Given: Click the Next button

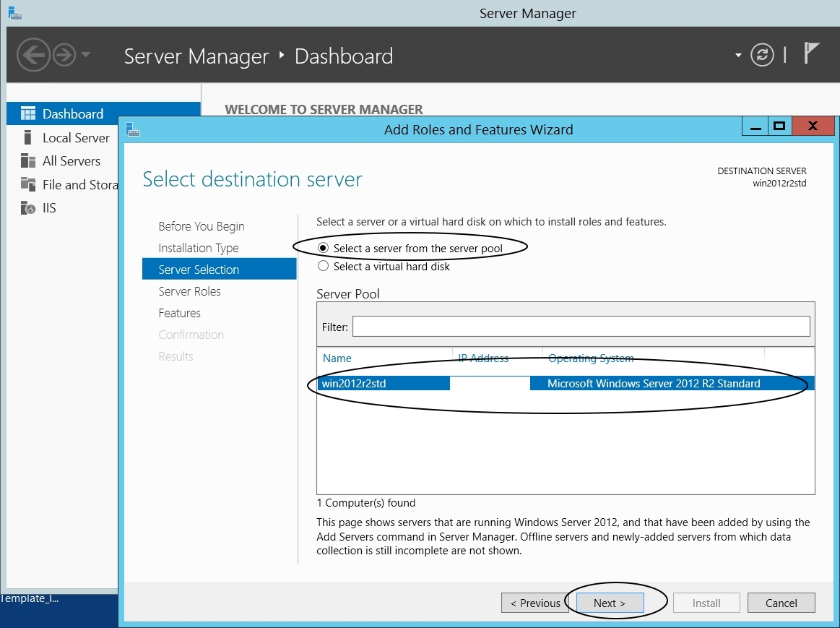Looking at the screenshot, I should click(x=609, y=603).
